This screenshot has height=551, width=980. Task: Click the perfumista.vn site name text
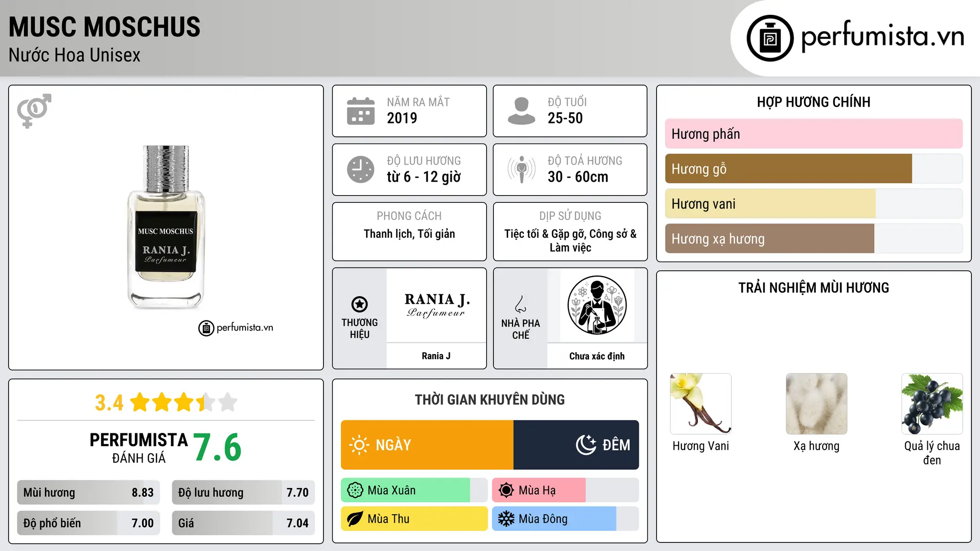883,36
